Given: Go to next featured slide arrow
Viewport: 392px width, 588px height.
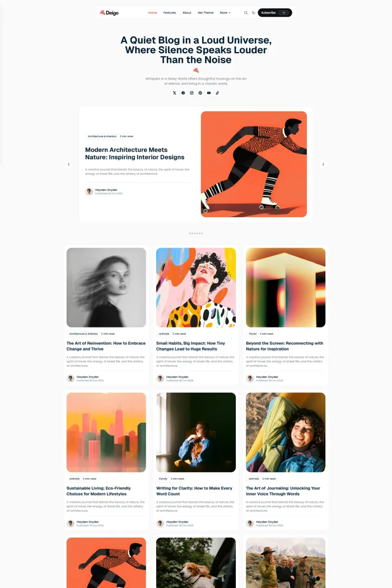Looking at the screenshot, I should click(x=323, y=164).
